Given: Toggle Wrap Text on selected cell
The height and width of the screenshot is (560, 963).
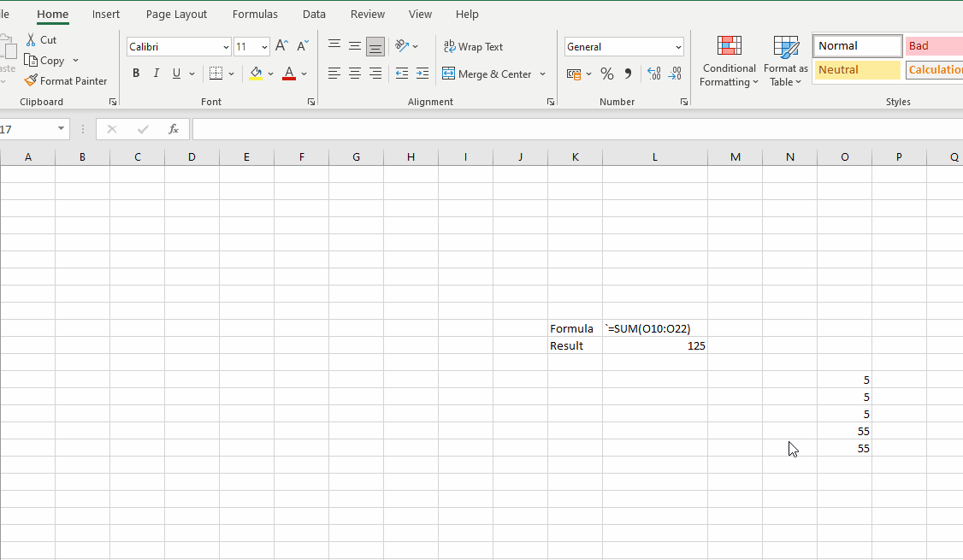Looking at the screenshot, I should pyautogui.click(x=473, y=47).
